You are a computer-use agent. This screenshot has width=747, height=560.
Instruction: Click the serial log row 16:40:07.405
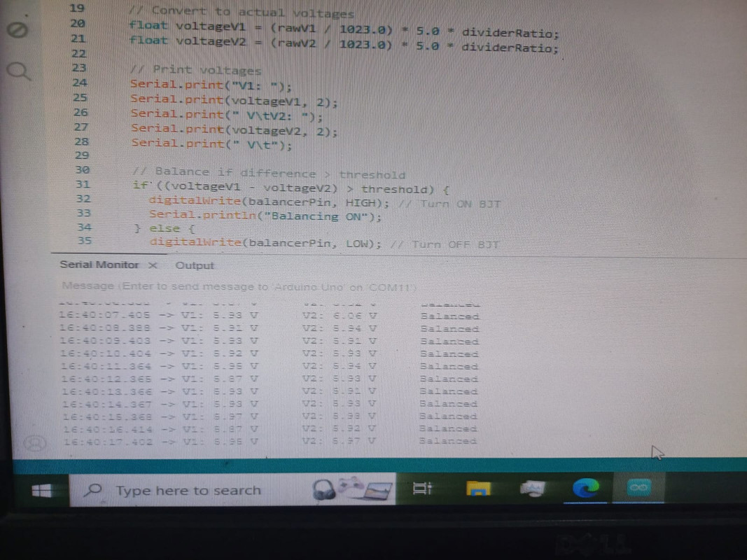point(269,316)
